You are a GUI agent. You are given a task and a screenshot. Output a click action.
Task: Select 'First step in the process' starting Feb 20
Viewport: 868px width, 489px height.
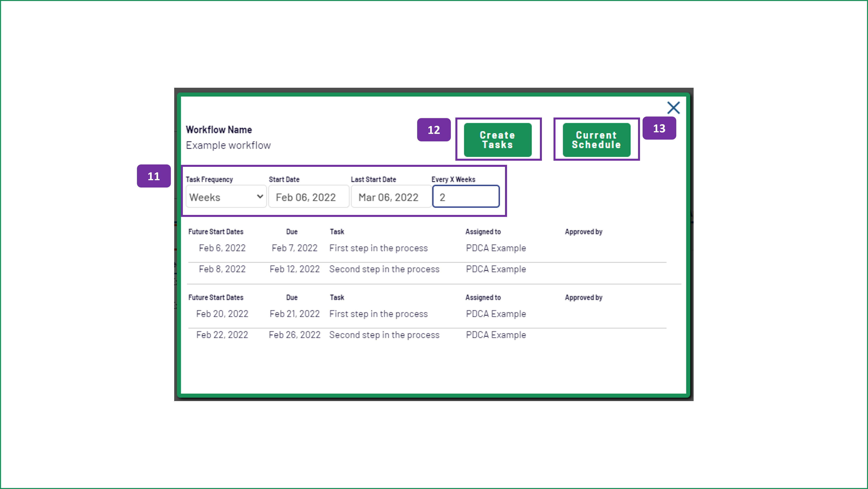[x=378, y=314]
